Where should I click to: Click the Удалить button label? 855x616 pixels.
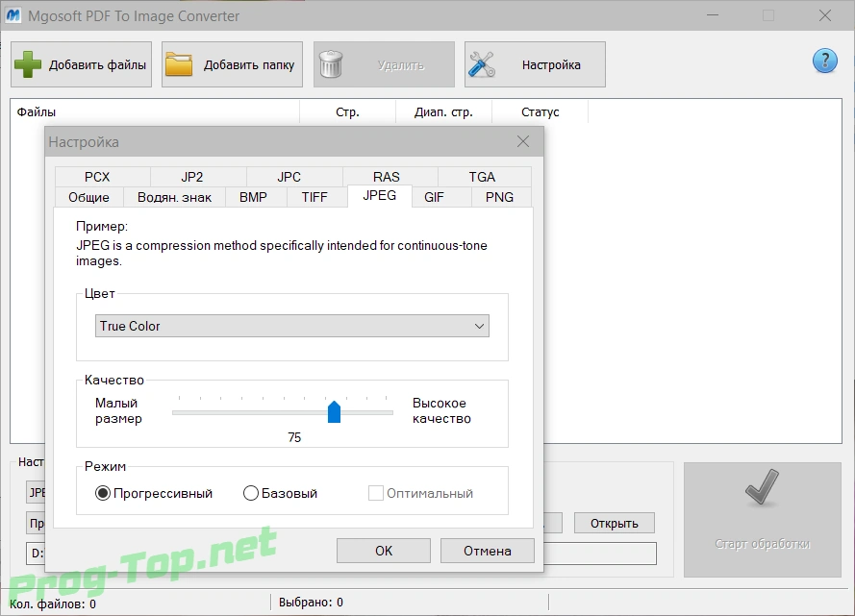(401, 65)
